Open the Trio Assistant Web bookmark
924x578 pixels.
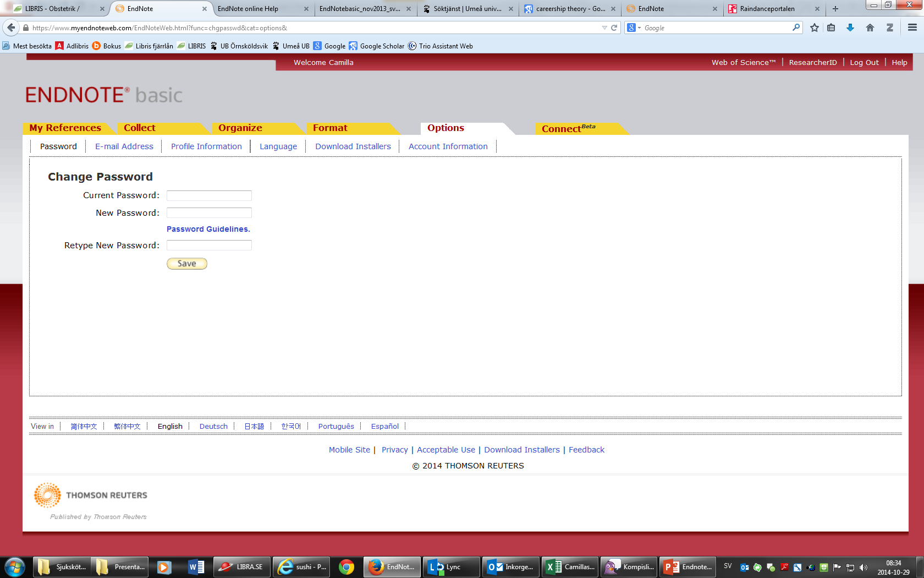click(x=441, y=46)
